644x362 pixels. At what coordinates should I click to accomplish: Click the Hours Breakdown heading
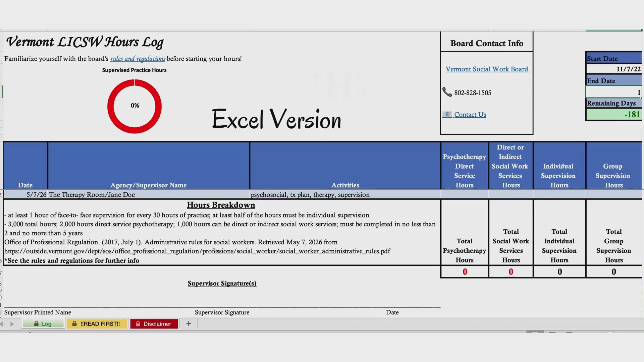[x=221, y=205]
